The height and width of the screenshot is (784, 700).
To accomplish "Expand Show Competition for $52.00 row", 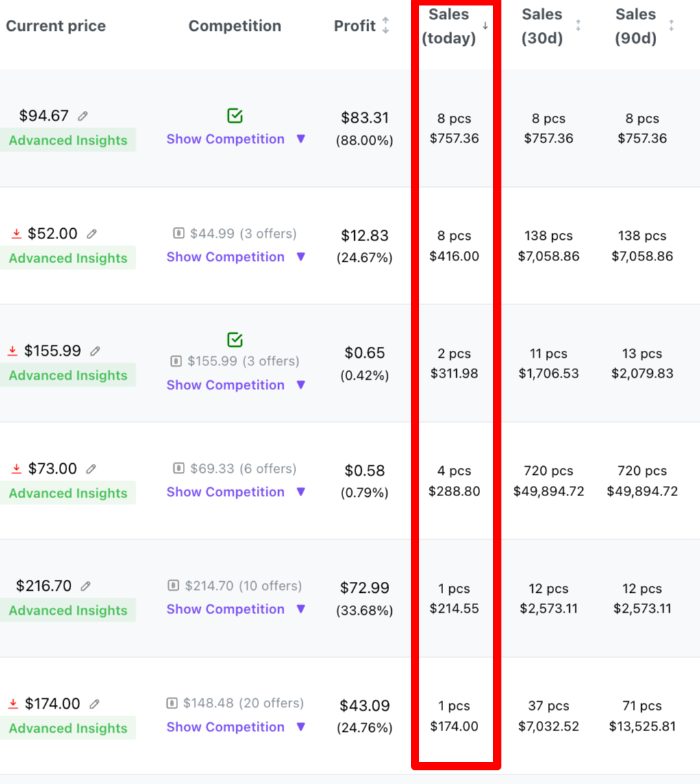I will click(236, 256).
